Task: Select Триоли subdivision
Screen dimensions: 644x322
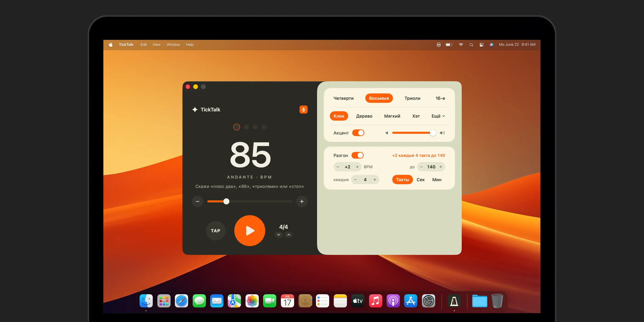Action: click(412, 98)
